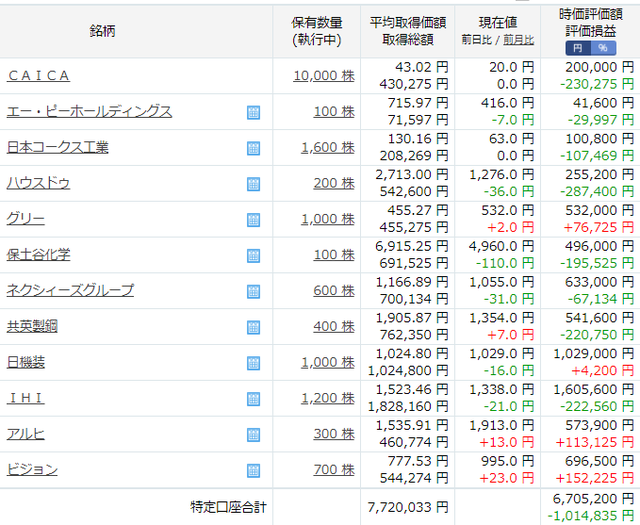Select ＣＡＩＣＡ loss -230,275 円
The height and width of the screenshot is (525, 640).
[x=597, y=85]
